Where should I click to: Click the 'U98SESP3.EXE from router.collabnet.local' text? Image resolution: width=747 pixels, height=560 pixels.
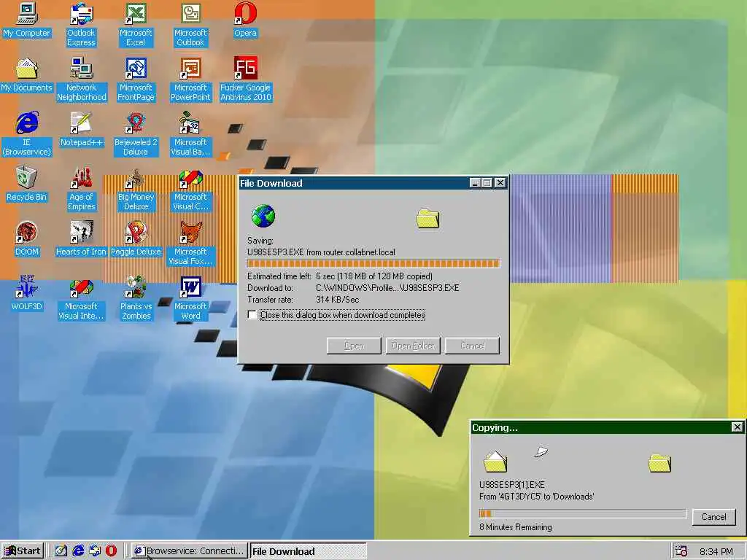pyautogui.click(x=321, y=252)
